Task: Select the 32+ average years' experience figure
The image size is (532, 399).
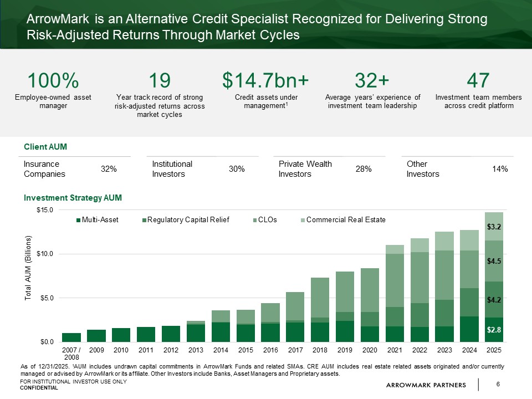Action: click(372, 80)
